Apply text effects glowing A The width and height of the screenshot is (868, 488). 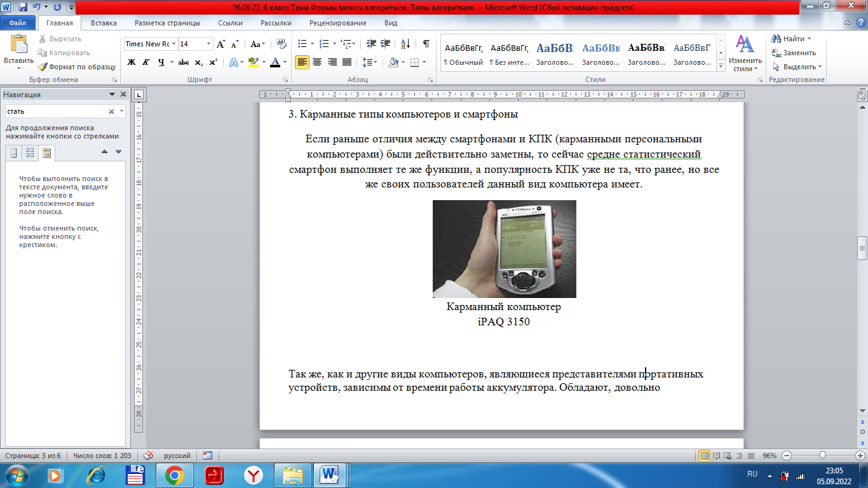tap(233, 62)
